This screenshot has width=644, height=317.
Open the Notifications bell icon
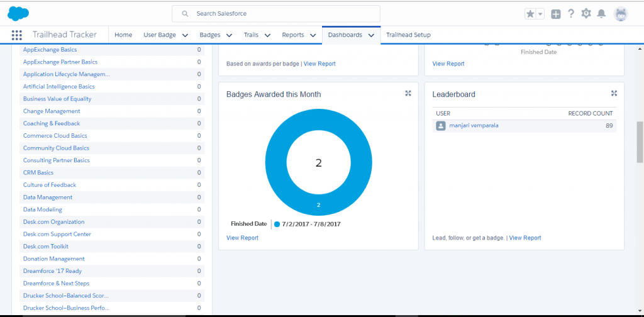click(601, 14)
